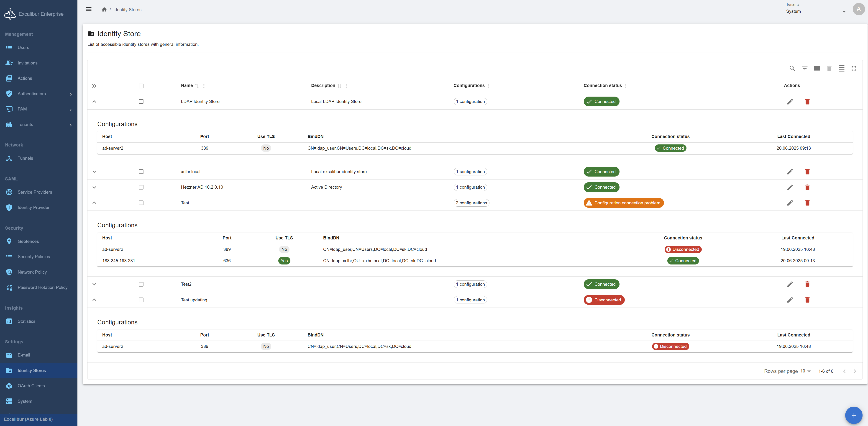
Task: Collapse the Test updating row
Action: point(94,300)
